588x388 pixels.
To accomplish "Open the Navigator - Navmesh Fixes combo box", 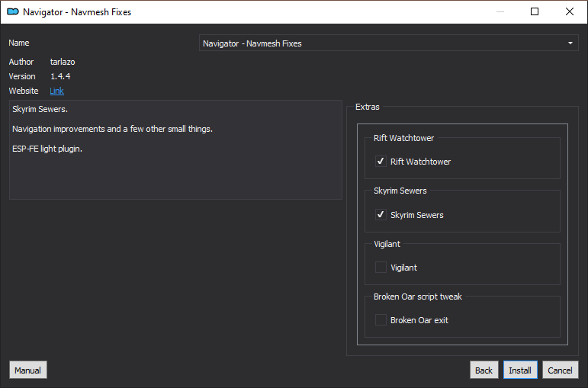I will [388, 43].
